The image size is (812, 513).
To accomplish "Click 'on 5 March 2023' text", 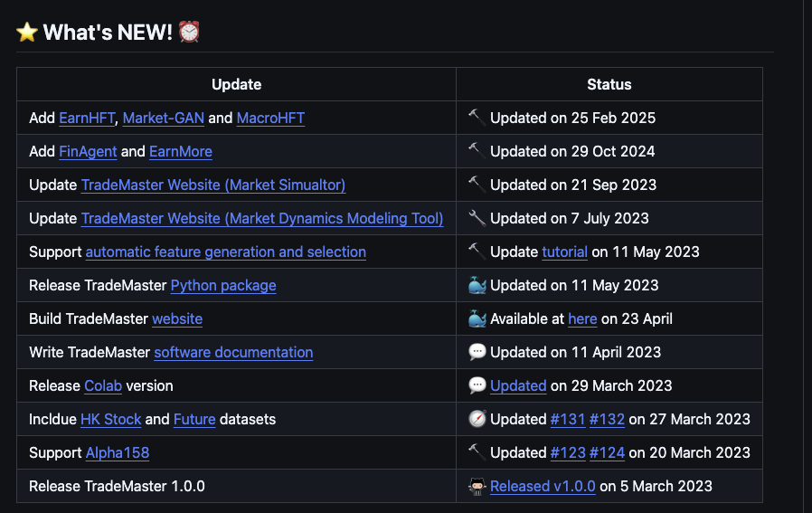I will pos(656,486).
